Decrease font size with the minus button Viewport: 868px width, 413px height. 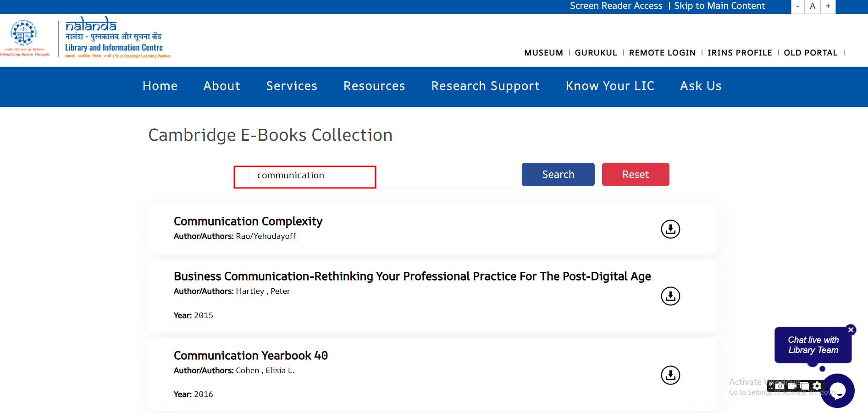pos(798,6)
